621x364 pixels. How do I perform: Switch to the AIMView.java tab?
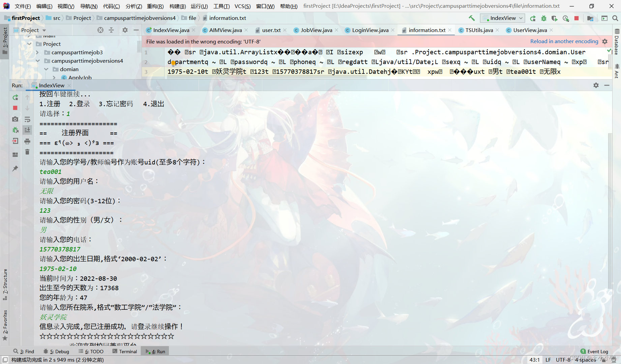tap(226, 30)
